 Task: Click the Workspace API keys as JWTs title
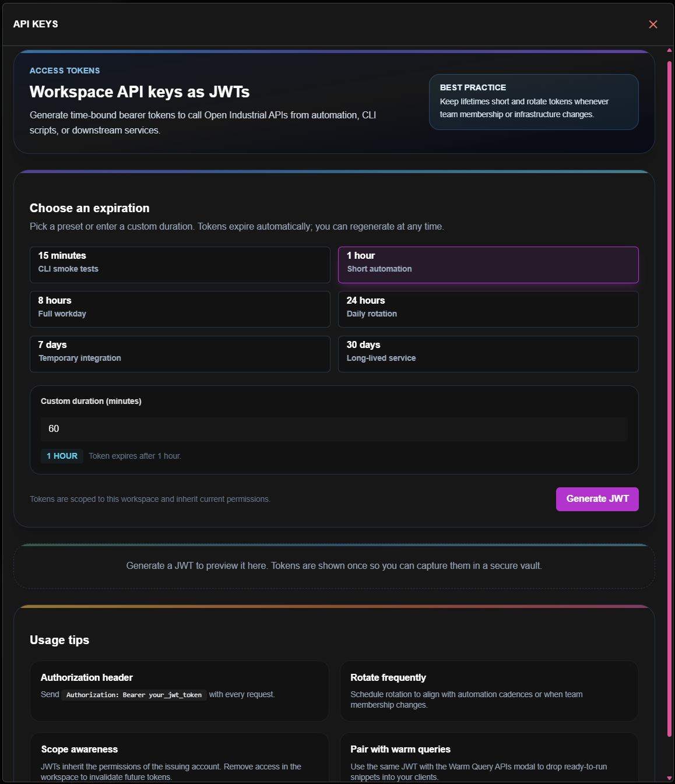pyautogui.click(x=140, y=92)
